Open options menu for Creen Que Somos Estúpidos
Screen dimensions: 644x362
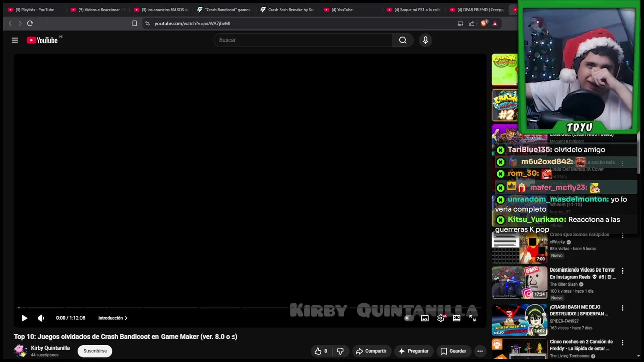[x=622, y=235]
